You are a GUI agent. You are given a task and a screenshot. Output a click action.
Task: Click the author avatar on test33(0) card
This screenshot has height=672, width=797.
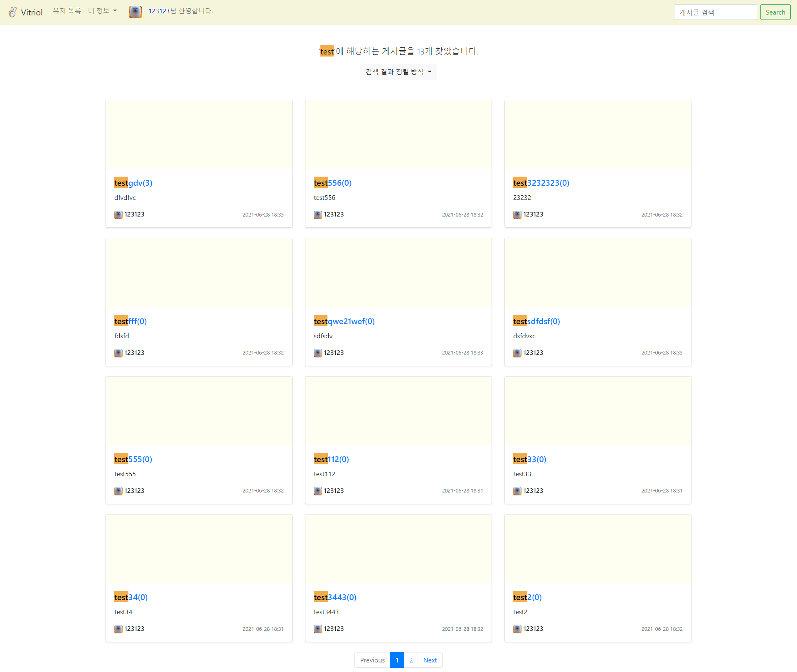[x=517, y=491]
